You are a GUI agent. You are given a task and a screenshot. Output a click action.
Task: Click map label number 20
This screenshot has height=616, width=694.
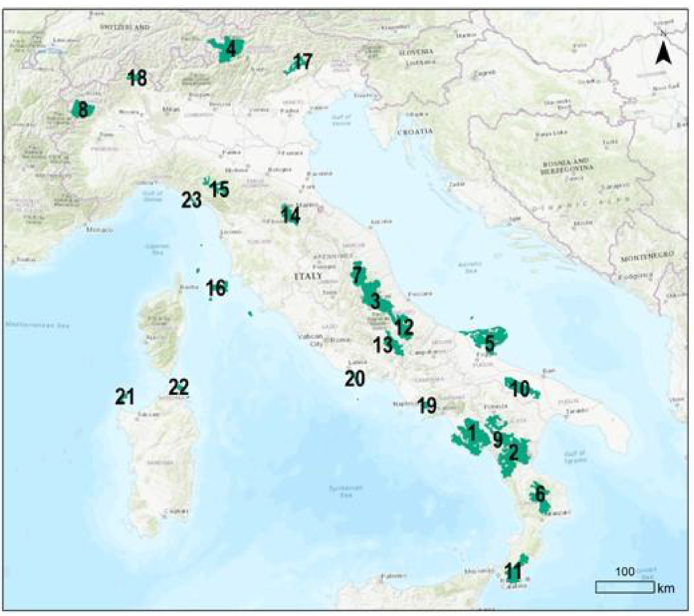click(x=355, y=379)
